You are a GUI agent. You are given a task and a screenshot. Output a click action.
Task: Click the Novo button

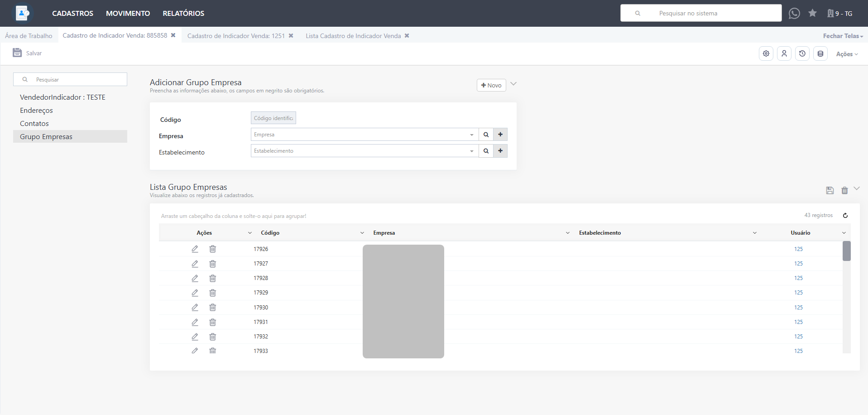click(491, 85)
